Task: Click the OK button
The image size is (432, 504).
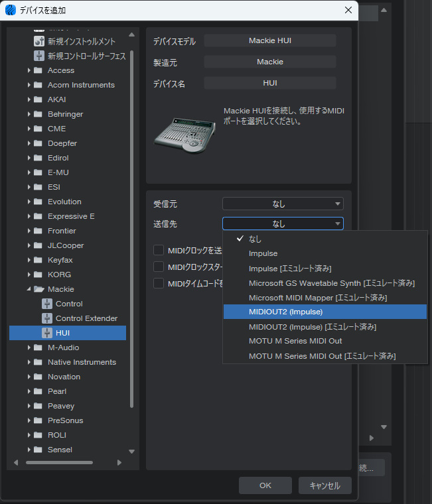Action: pos(265,485)
